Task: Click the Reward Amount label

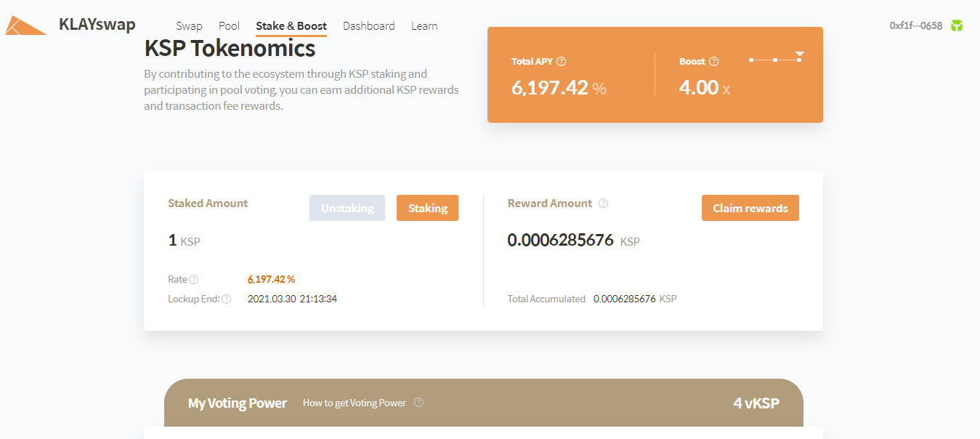Action: pyautogui.click(x=550, y=204)
